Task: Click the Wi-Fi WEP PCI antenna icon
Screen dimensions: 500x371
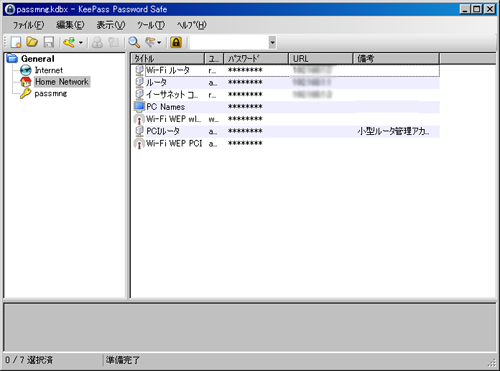Action: coord(139,144)
